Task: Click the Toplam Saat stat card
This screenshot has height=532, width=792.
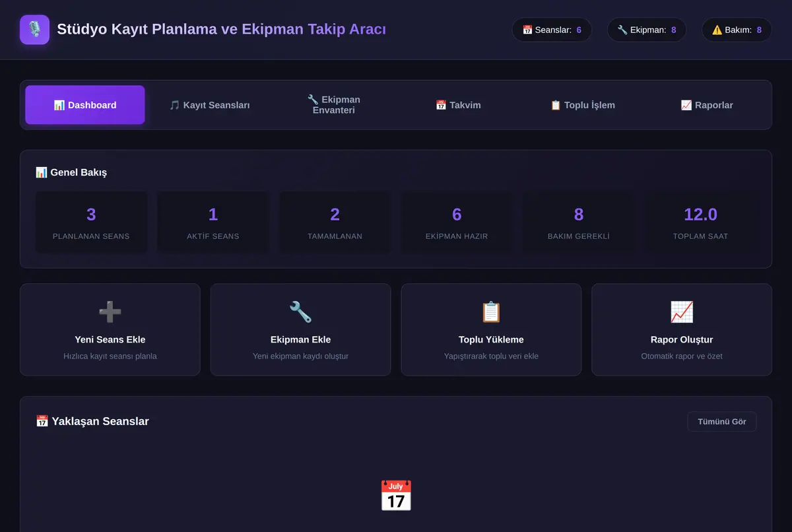Action: (700, 222)
